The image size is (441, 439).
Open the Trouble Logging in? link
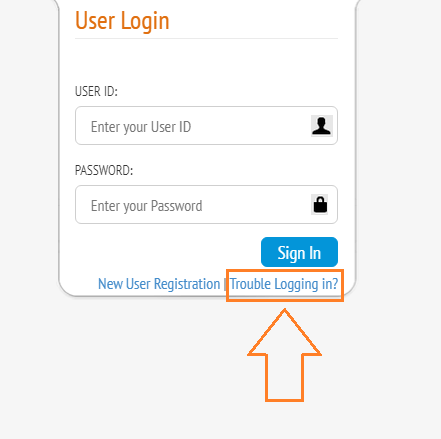284,284
